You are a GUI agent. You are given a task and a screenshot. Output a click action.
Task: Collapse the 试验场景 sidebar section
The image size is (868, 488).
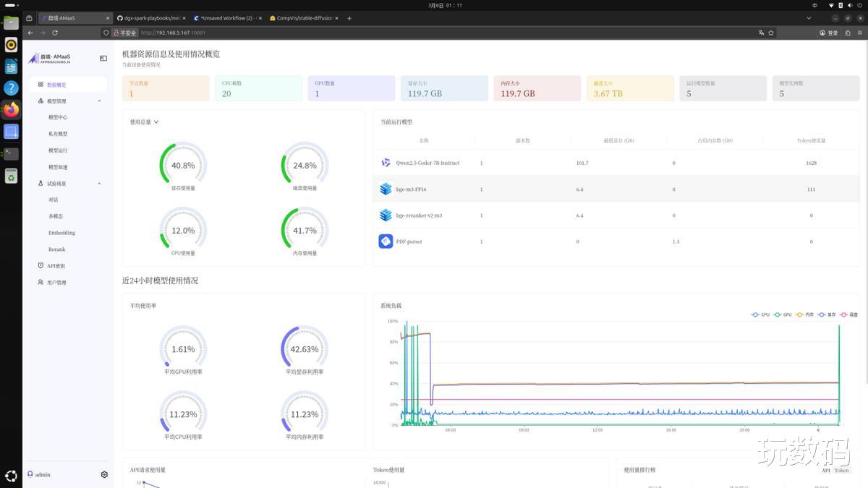click(99, 184)
